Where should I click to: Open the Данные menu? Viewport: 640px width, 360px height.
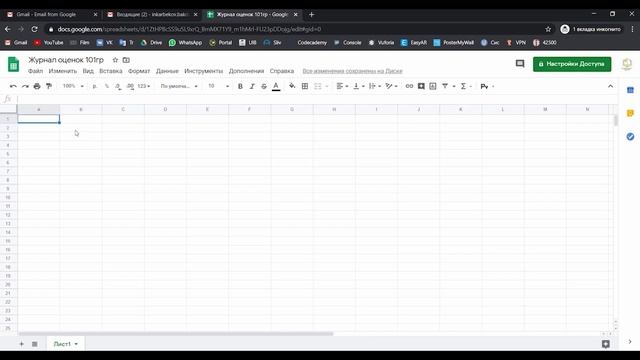(167, 71)
